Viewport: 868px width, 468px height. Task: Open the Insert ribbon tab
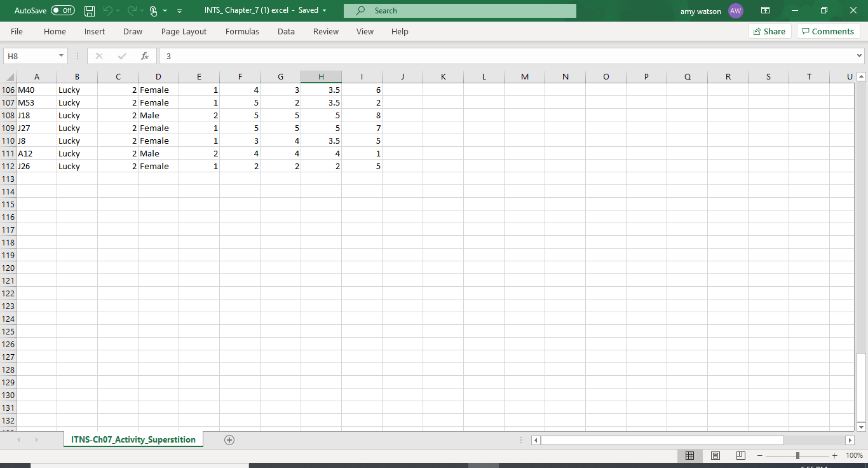tap(95, 31)
